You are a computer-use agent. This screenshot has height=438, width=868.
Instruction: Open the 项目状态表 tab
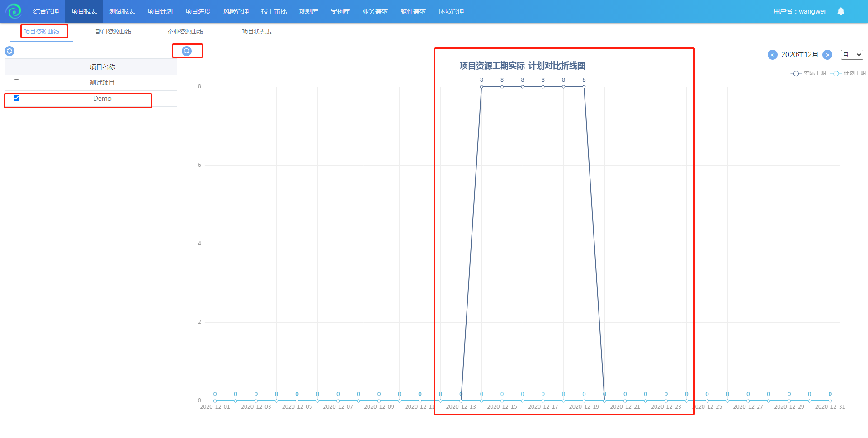click(256, 32)
